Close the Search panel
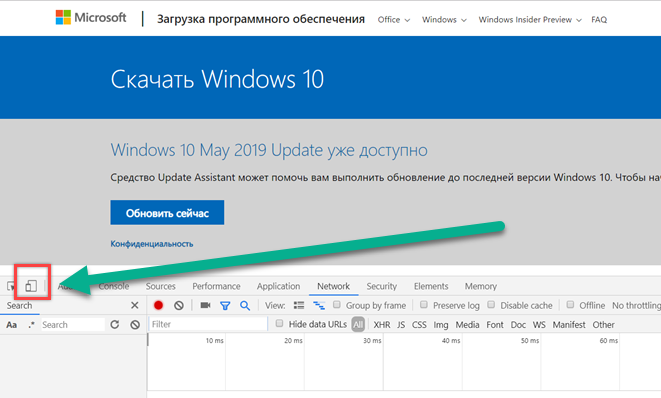Image resolution: width=661 pixels, height=398 pixels. tap(134, 305)
